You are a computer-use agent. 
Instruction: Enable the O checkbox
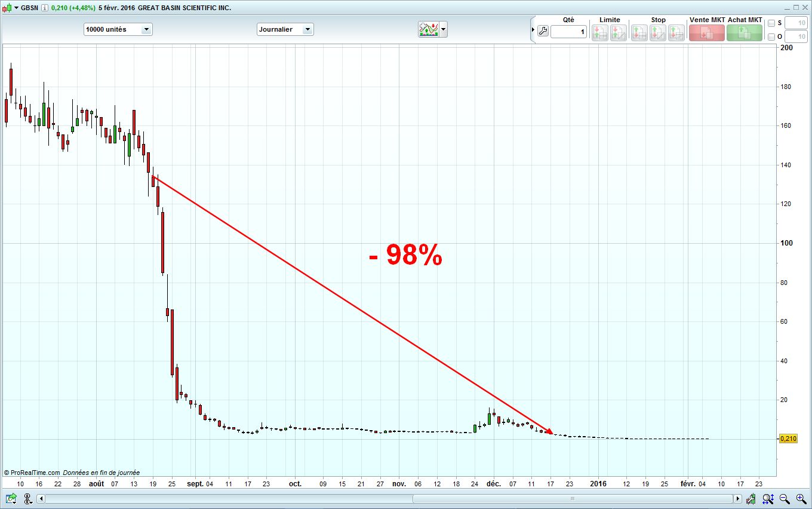point(771,37)
